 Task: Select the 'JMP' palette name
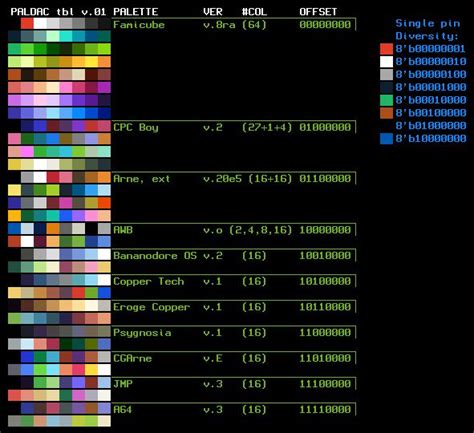(123, 384)
